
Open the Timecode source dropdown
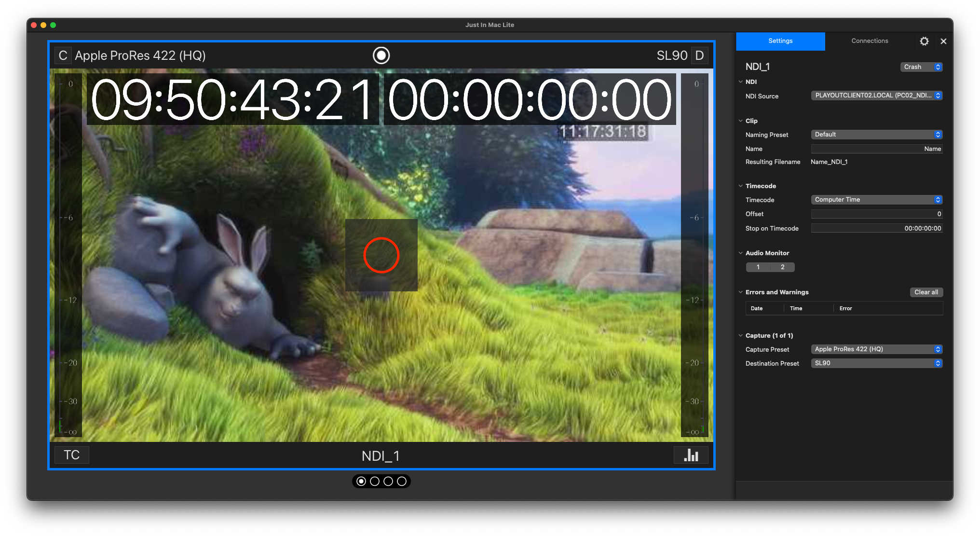click(877, 200)
